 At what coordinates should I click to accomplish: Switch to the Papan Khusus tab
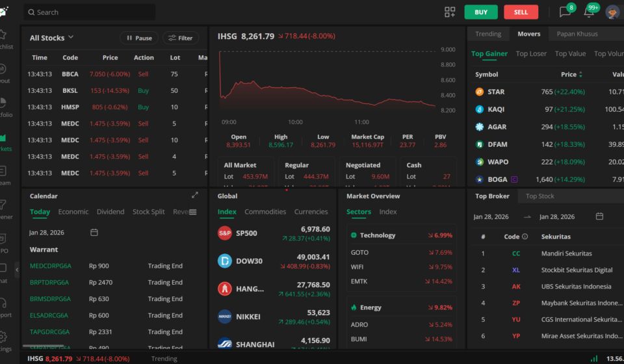(x=578, y=34)
